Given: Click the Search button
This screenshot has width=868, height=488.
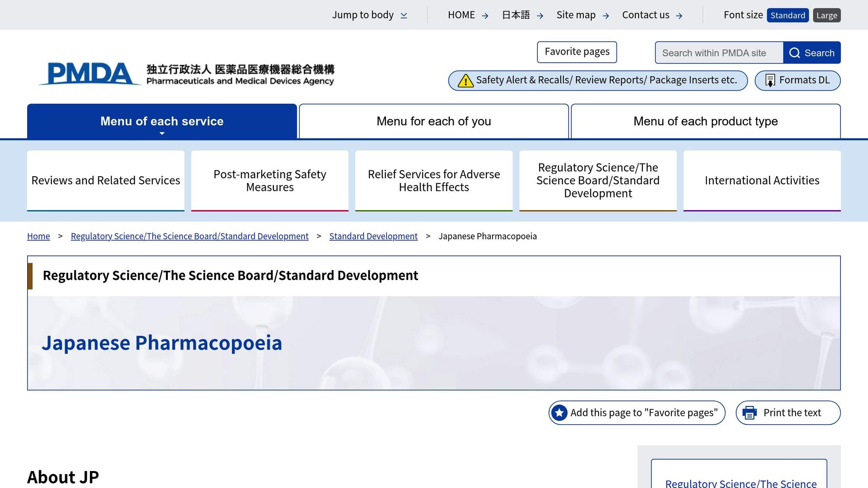Looking at the screenshot, I should 812,53.
